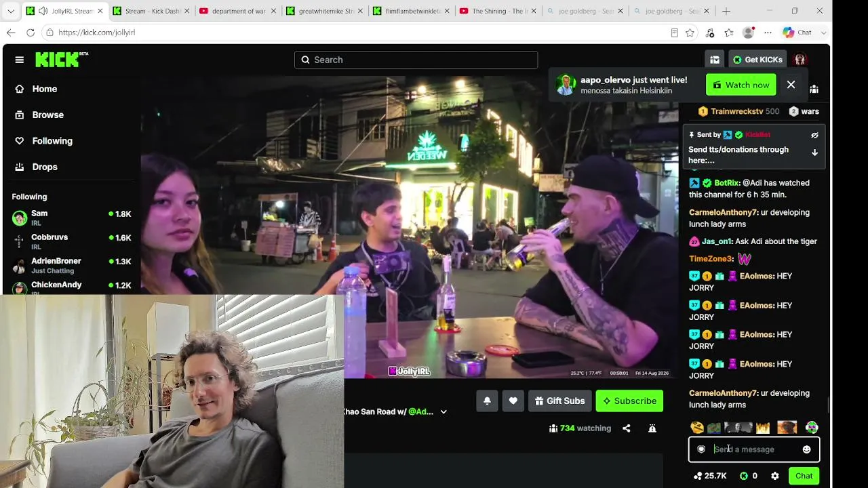Image resolution: width=868 pixels, height=488 pixels.
Task: Reload the current page
Action: pos(31,33)
